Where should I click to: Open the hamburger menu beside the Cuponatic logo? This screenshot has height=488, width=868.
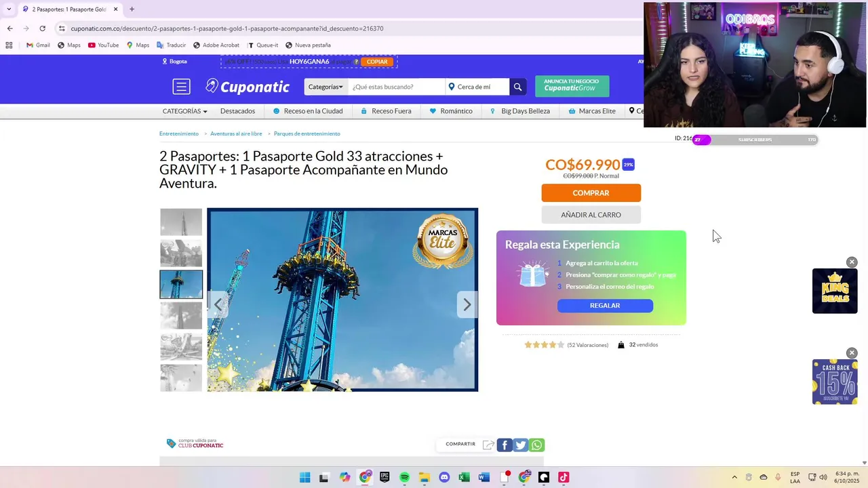pyautogui.click(x=181, y=87)
